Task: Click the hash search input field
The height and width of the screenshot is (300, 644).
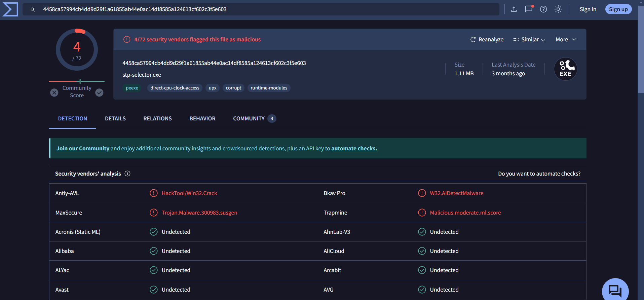Action: tap(261, 9)
